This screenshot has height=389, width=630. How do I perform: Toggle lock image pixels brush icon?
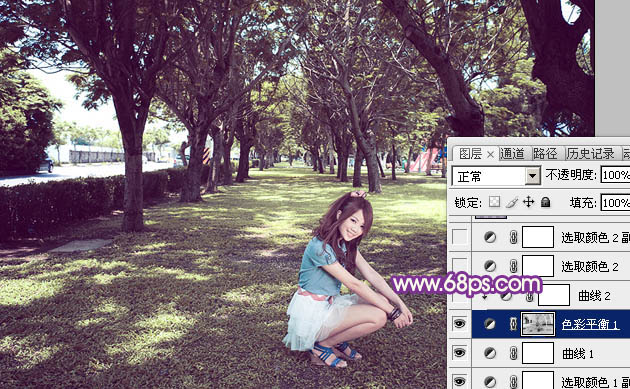[x=511, y=202]
